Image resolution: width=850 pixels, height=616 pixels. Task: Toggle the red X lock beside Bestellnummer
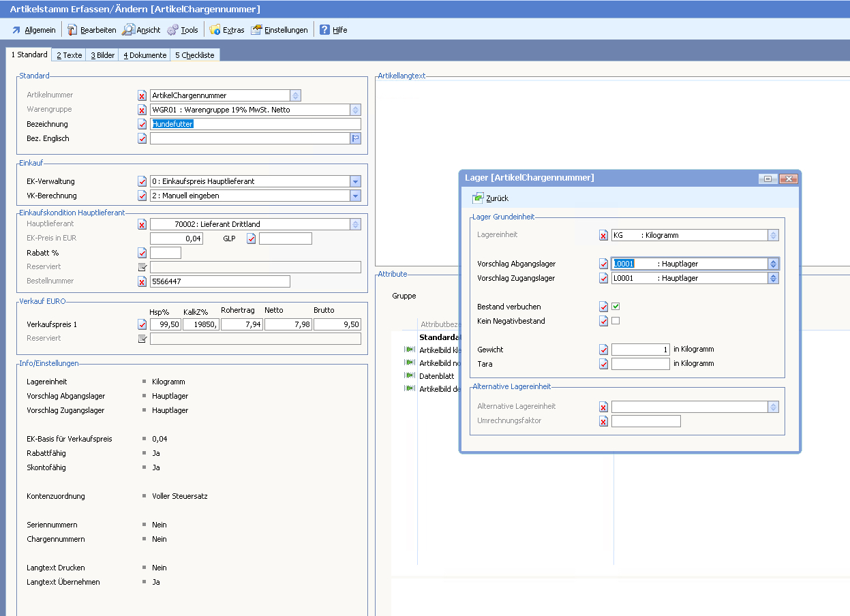142,281
